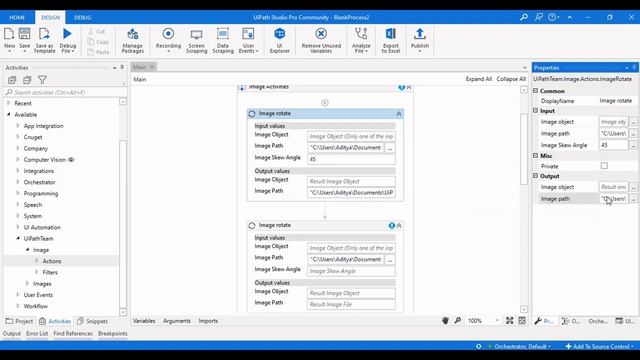
Task: Open the Arguments panel
Action: tap(177, 321)
